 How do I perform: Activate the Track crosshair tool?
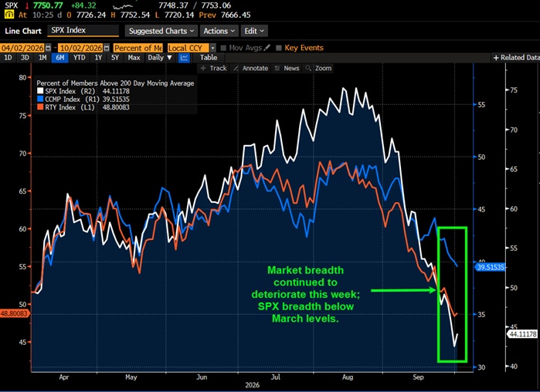pos(213,68)
